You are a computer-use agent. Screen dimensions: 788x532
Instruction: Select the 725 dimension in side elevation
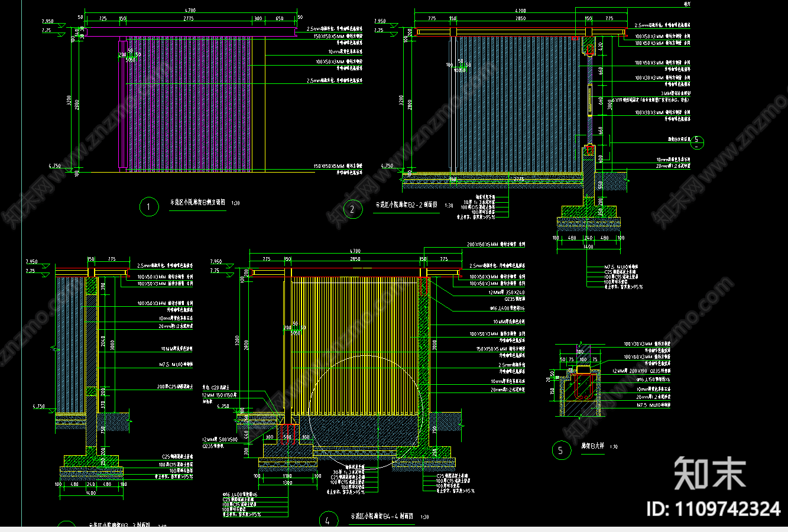tap(103, 18)
